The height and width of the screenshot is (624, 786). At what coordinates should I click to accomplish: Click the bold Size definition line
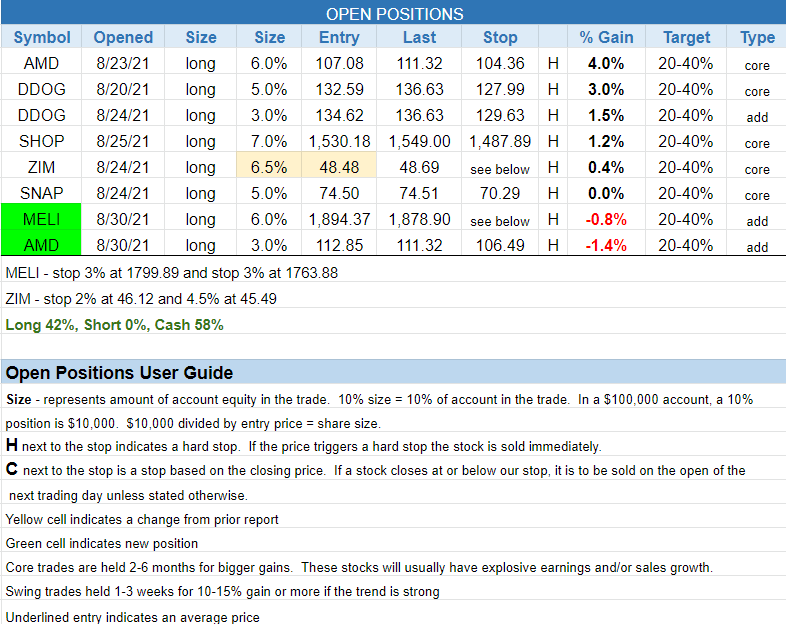click(x=379, y=399)
